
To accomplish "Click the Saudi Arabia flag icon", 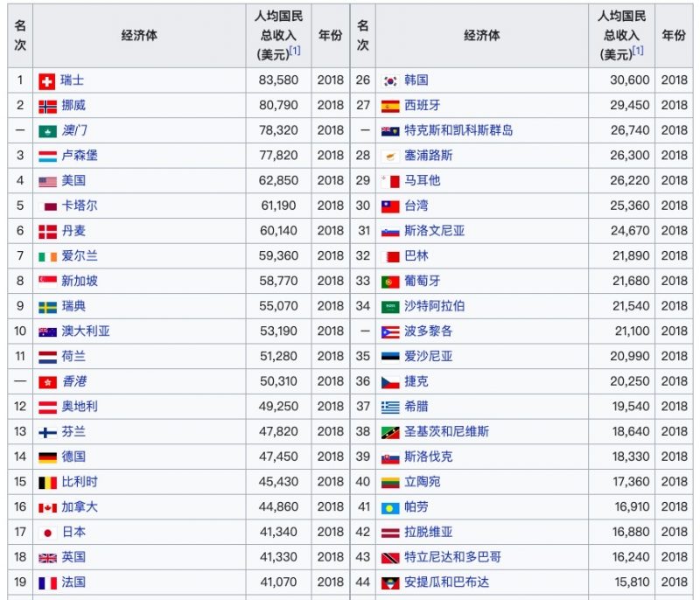I will pyautogui.click(x=390, y=307).
